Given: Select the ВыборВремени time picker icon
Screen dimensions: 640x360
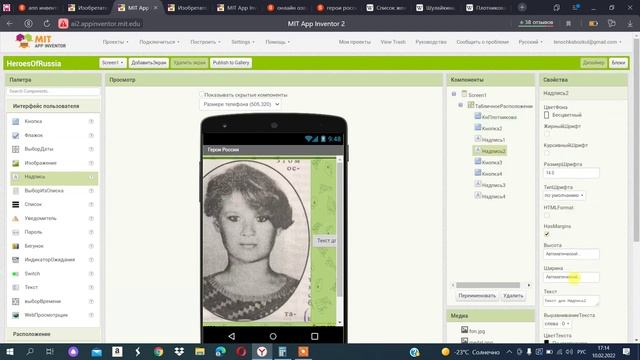Looking at the screenshot, I should (16, 301).
